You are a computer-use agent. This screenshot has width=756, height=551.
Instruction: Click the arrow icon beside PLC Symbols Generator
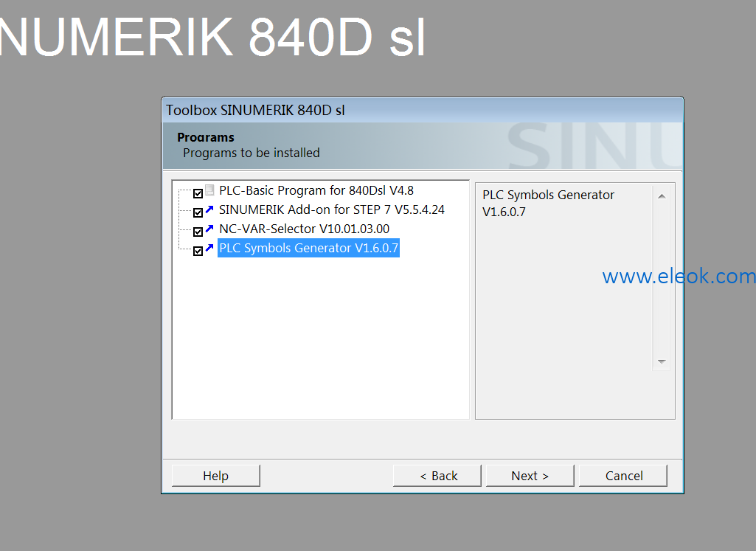click(x=209, y=248)
